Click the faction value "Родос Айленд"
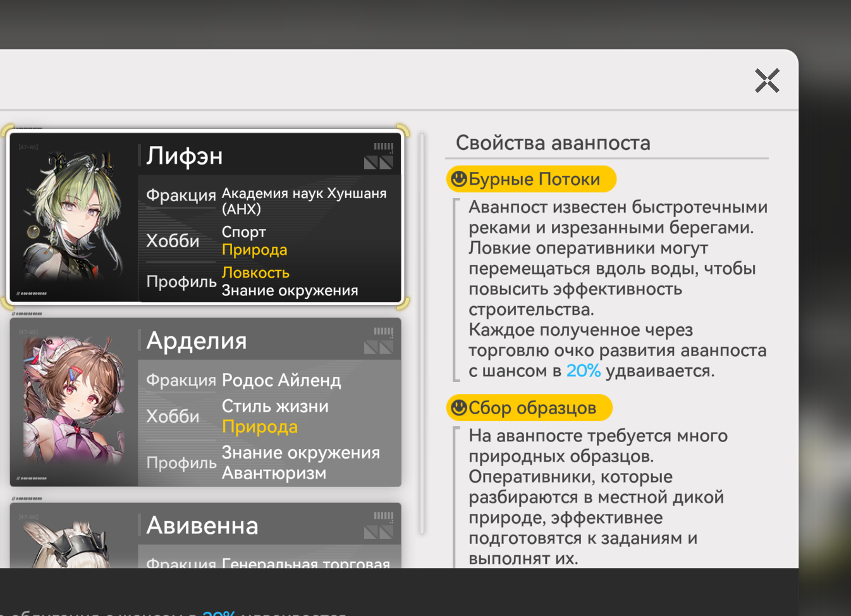 [281, 379]
